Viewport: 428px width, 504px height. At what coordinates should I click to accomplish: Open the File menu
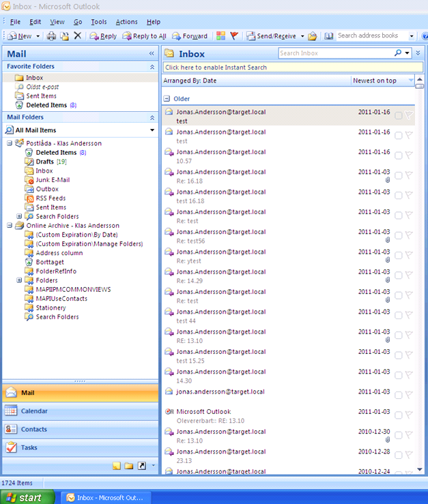coord(15,22)
